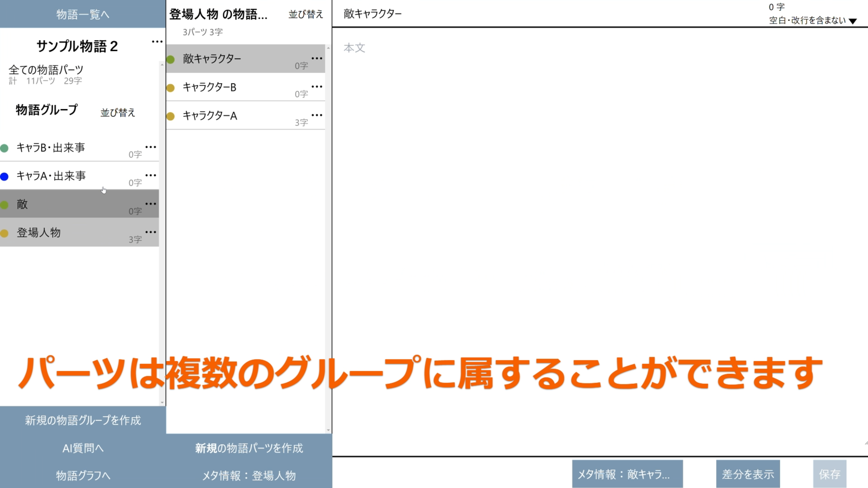
Task: Open more options for キャラA・出来事 group
Action: click(x=151, y=175)
